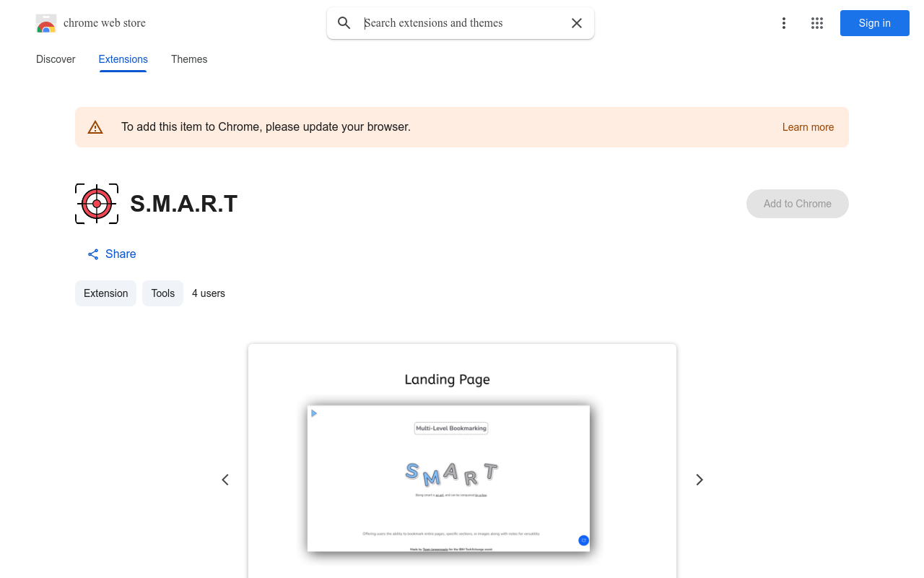Select the Tools category chip
This screenshot has height=578, width=924.
coord(162,293)
